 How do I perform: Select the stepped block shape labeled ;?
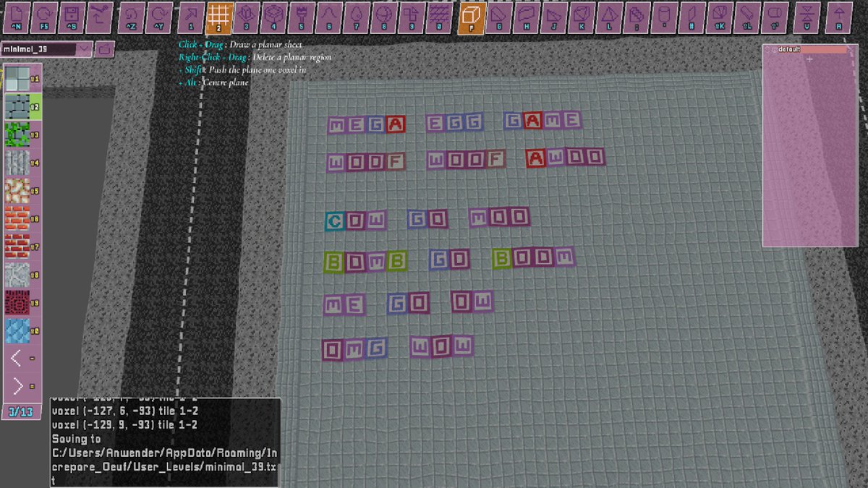(636, 17)
